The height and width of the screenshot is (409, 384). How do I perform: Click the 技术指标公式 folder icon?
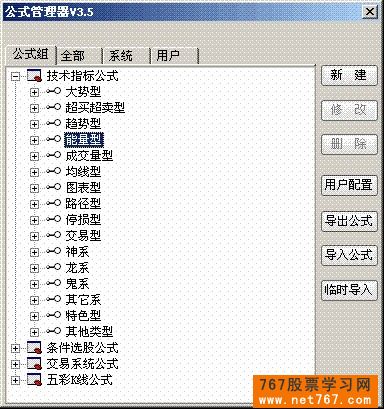point(34,76)
